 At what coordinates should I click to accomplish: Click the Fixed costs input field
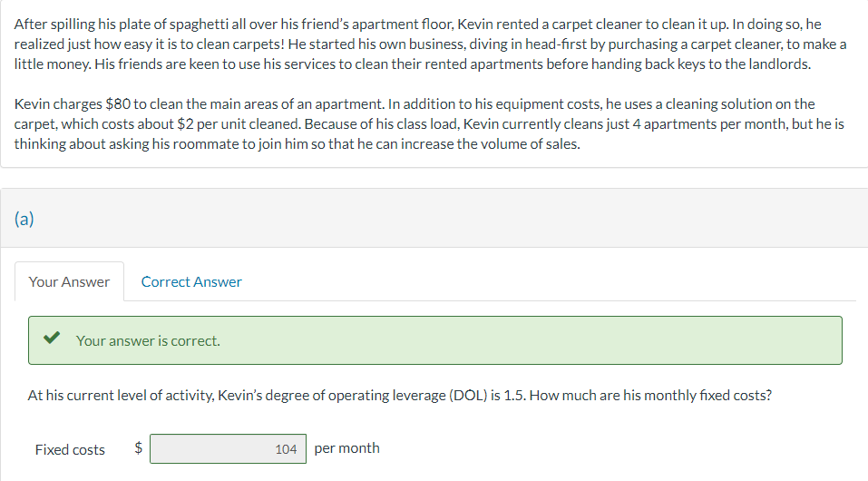228,448
